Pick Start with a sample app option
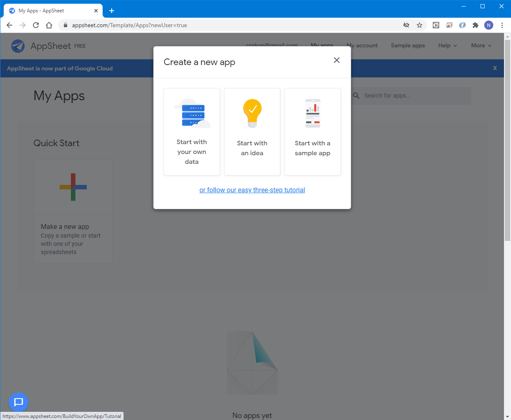Viewport: 511px width, 420px height. [312, 132]
